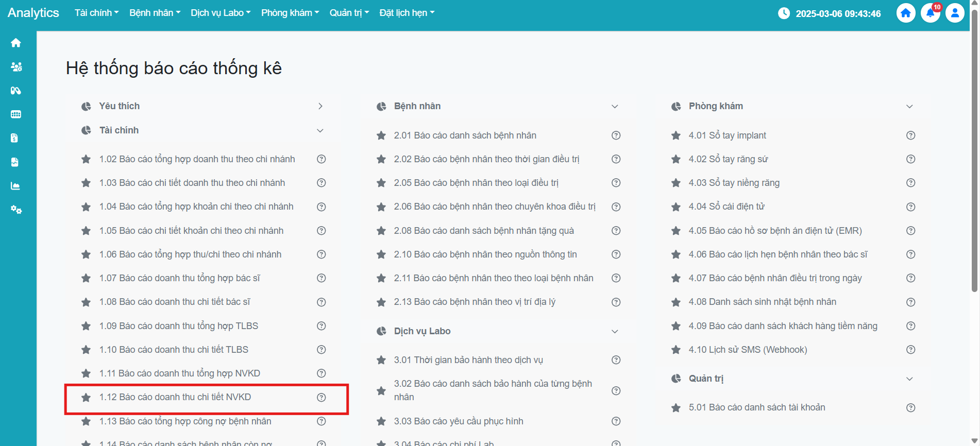Star the 4.10 Lịch sử SMS report

pyautogui.click(x=676, y=350)
